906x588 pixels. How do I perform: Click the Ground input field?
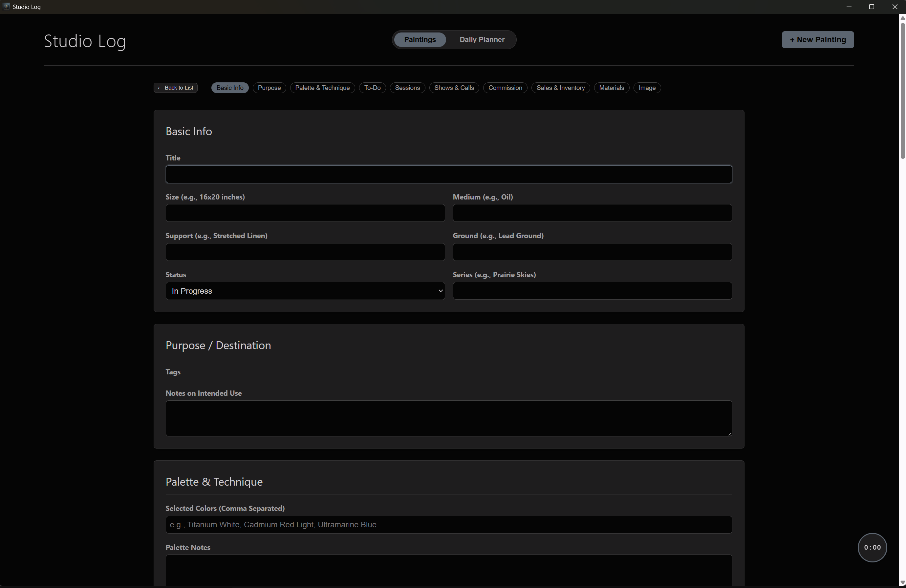(x=592, y=252)
